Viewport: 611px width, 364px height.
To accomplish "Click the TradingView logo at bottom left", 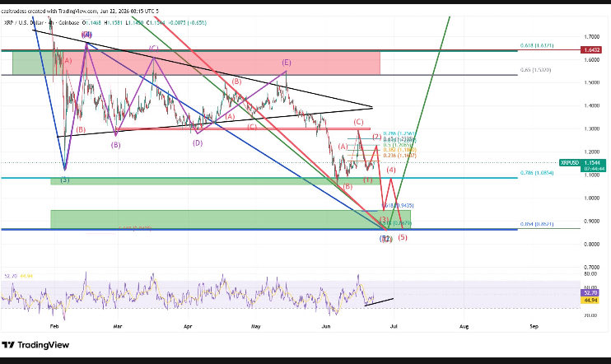I will (35, 345).
